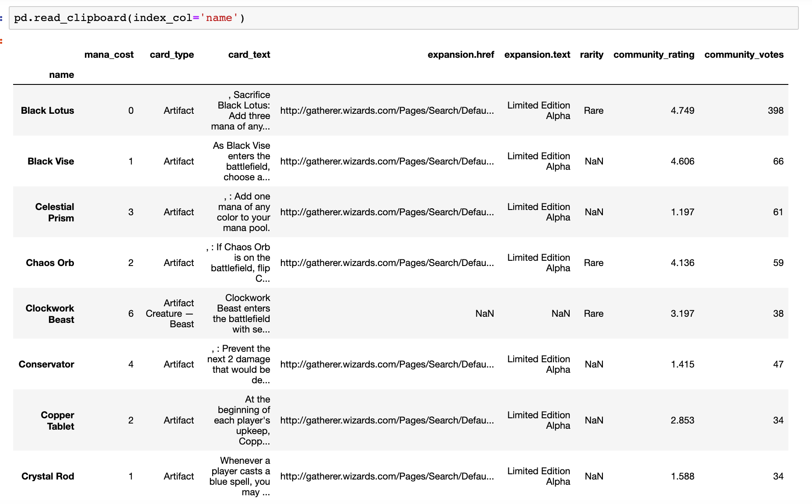
Task: Click Conservator mana cost 4
Action: pyautogui.click(x=131, y=364)
